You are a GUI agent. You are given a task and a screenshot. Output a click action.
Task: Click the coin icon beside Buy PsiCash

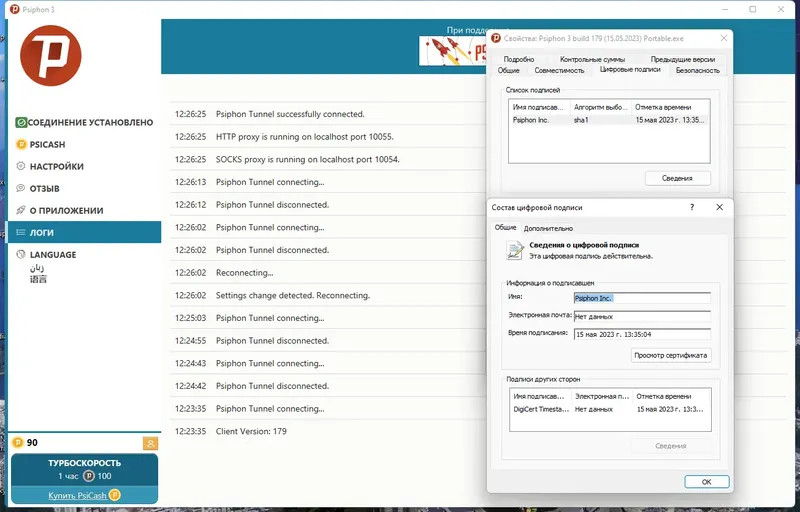(115, 495)
